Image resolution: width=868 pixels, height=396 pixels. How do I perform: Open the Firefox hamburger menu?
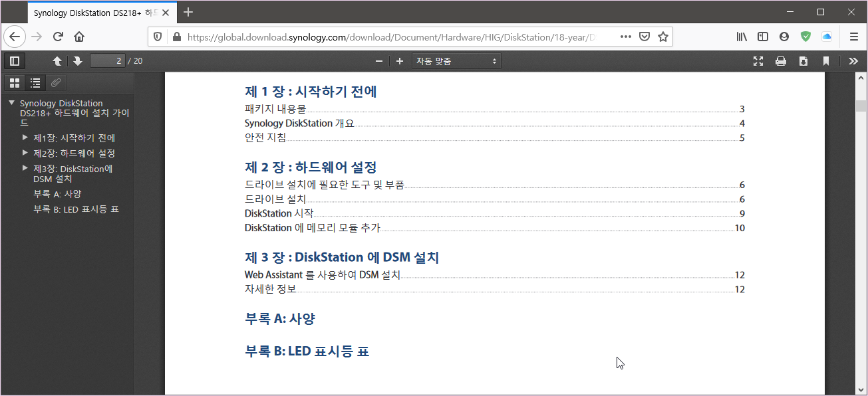click(x=853, y=37)
